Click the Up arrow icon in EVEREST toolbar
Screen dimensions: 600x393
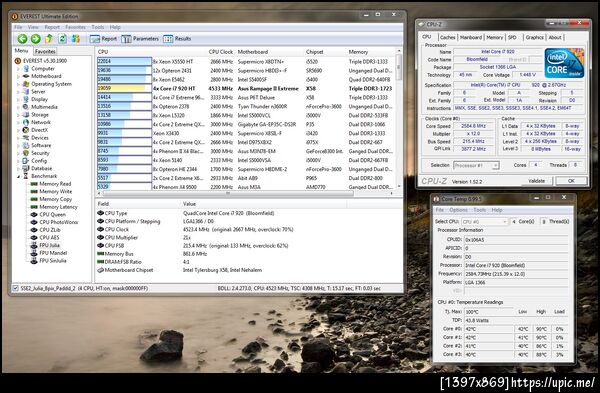(49, 38)
